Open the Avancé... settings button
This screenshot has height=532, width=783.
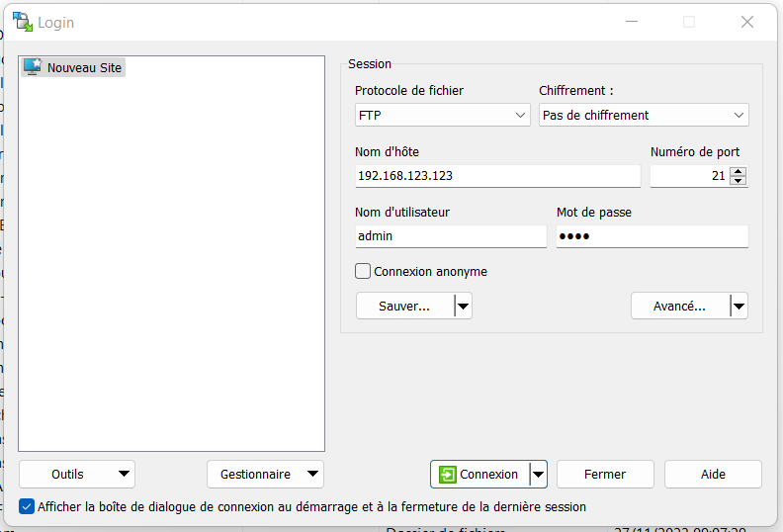point(680,307)
